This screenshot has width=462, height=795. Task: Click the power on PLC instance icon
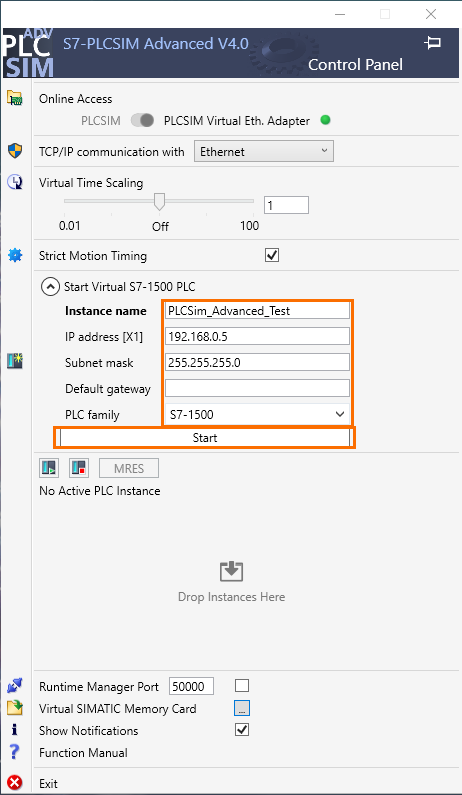pyautogui.click(x=49, y=468)
